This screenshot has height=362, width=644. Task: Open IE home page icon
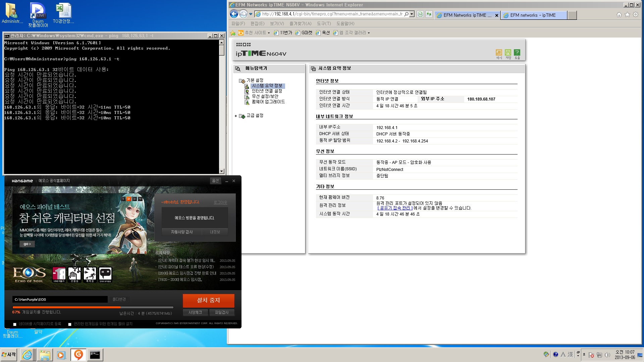coord(619,15)
